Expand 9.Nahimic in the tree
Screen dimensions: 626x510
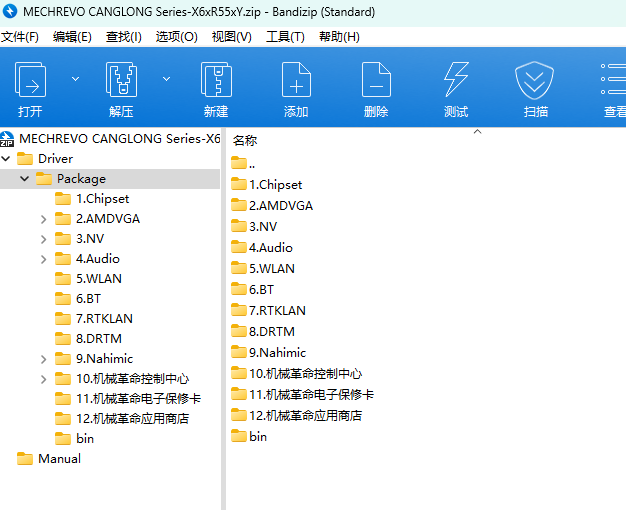44,359
